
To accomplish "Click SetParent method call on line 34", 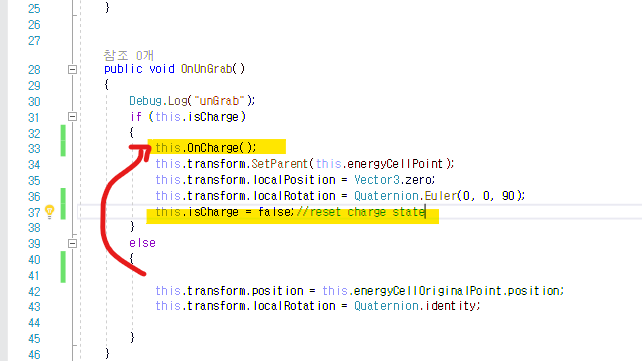I will point(279,164).
